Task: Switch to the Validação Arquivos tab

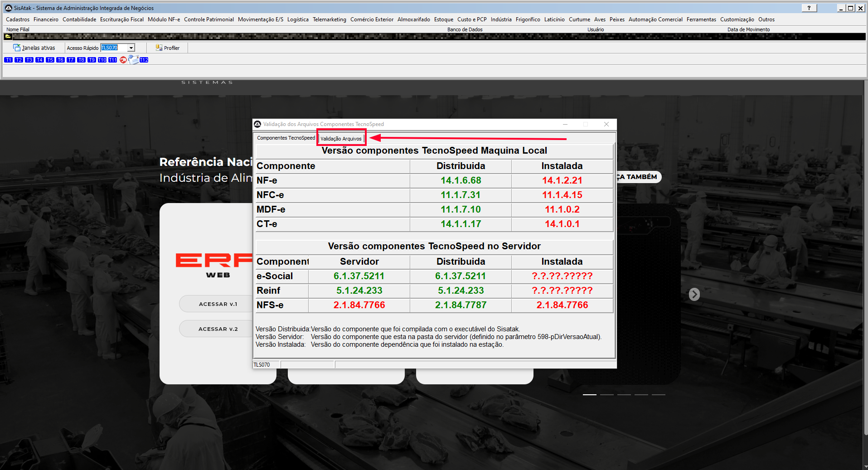Action: point(341,139)
